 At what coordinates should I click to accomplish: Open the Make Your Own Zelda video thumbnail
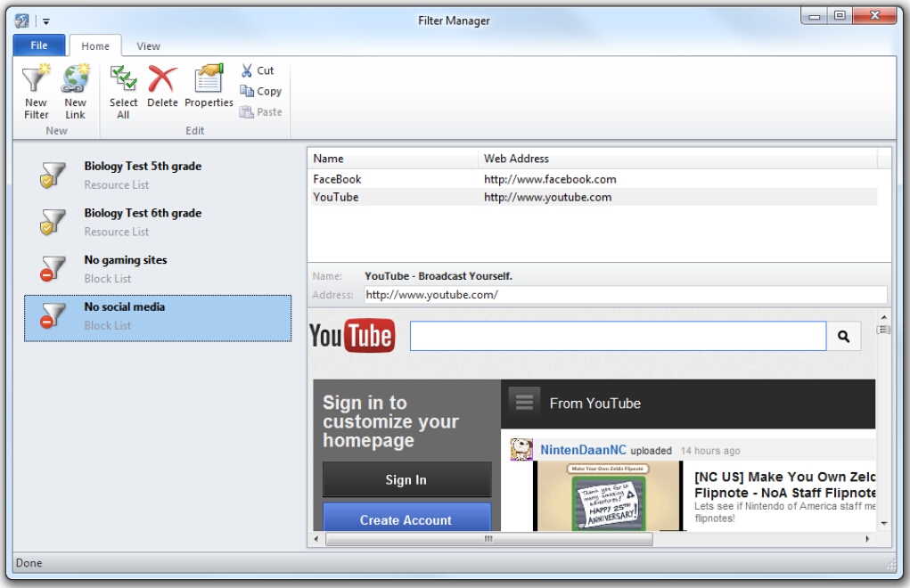(x=608, y=496)
